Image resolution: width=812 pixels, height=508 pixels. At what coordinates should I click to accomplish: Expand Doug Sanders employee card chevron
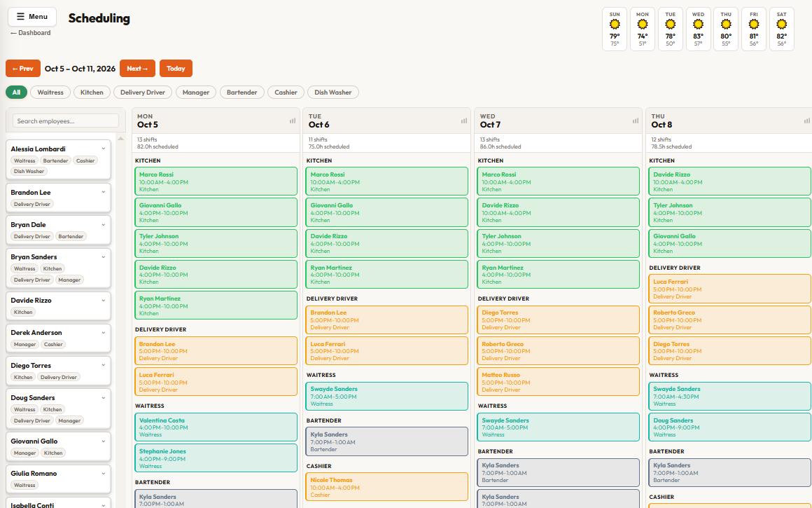[x=103, y=397]
